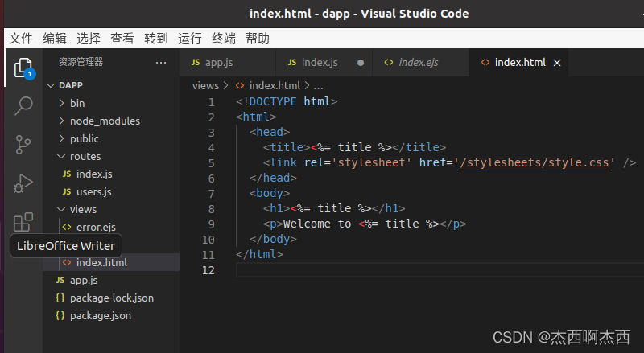Collapse the DAPP root folder
This screenshot has width=644, height=353.
click(51, 85)
